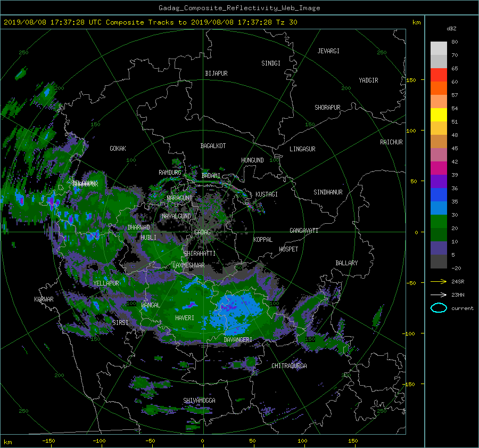Pick the light blue 30 dBZ swatch
This screenshot has width=479, height=448.
coord(439,208)
